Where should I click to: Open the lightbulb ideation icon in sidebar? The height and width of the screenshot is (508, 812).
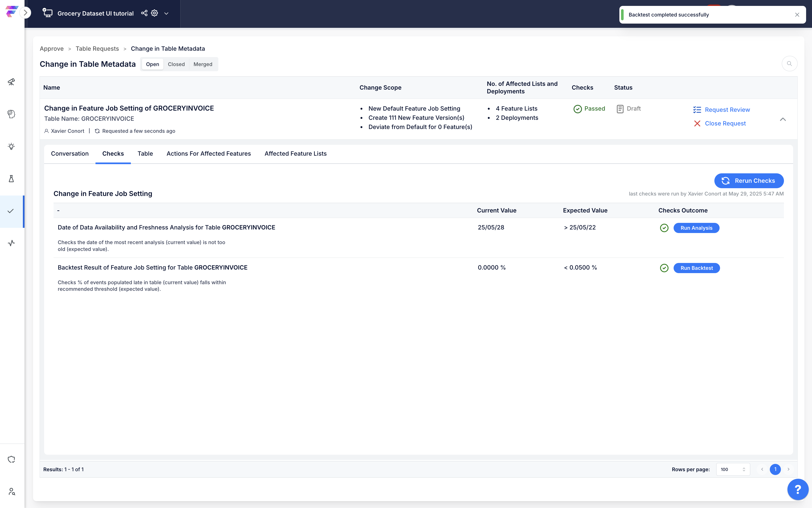[x=11, y=146]
